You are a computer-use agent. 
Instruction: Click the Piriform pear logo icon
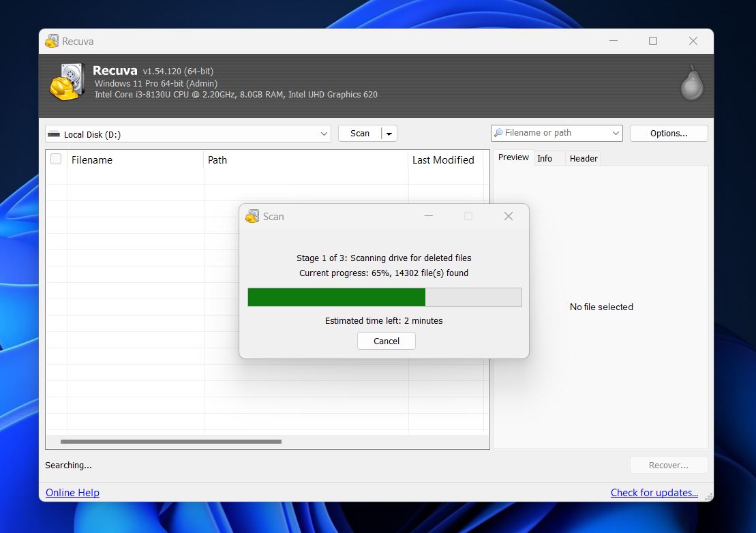click(692, 83)
